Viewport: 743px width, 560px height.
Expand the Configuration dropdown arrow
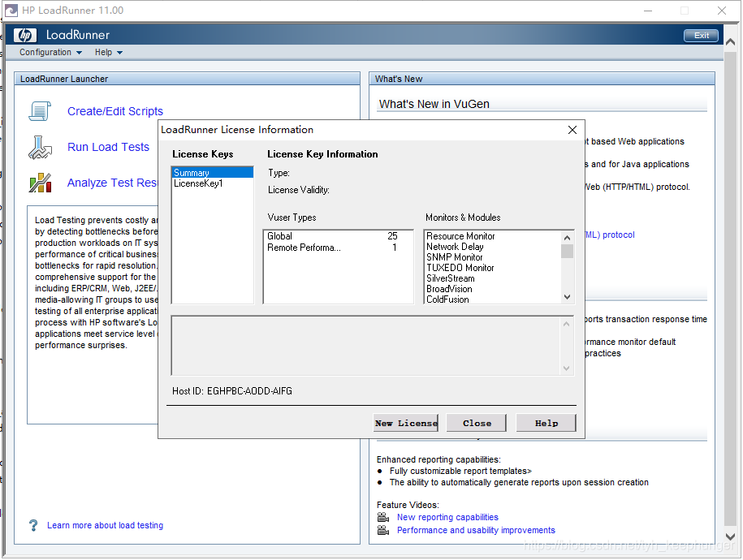[79, 53]
